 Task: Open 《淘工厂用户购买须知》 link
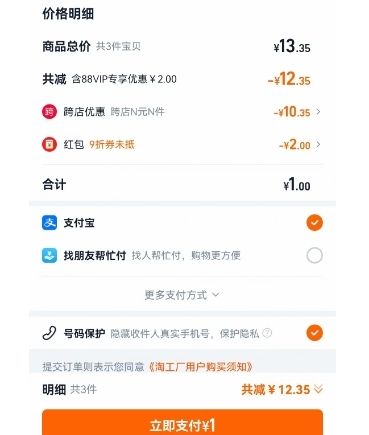[x=200, y=367]
